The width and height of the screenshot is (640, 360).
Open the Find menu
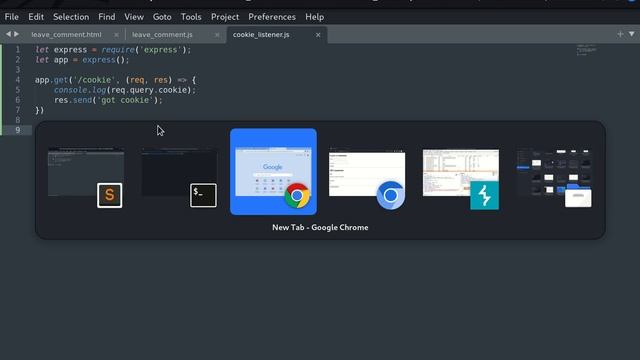tap(107, 17)
